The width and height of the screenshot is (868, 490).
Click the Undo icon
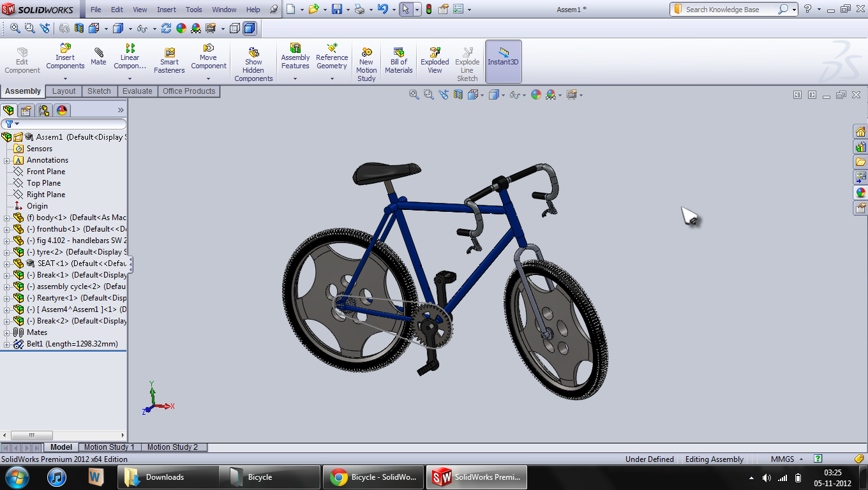pos(382,10)
